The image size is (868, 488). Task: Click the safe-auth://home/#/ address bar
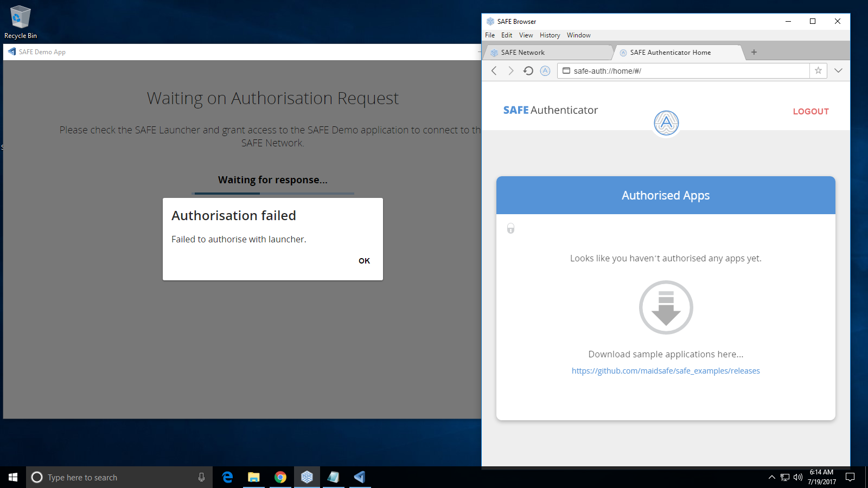(x=684, y=71)
